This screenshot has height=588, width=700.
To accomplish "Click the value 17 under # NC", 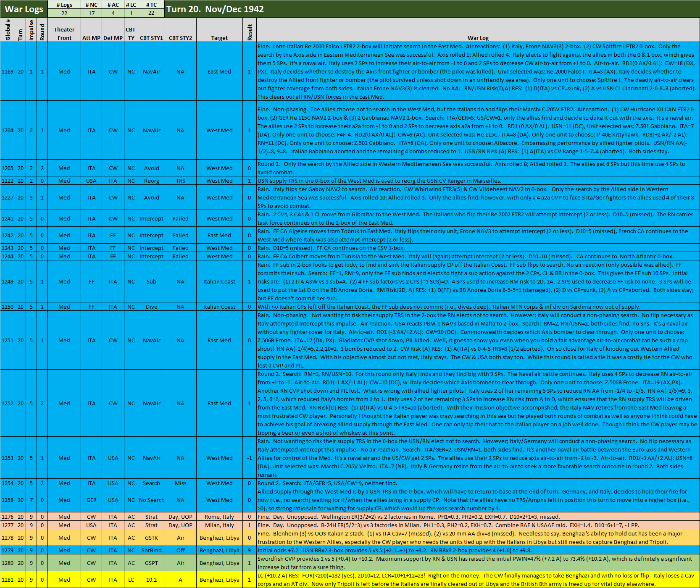I will [x=91, y=13].
